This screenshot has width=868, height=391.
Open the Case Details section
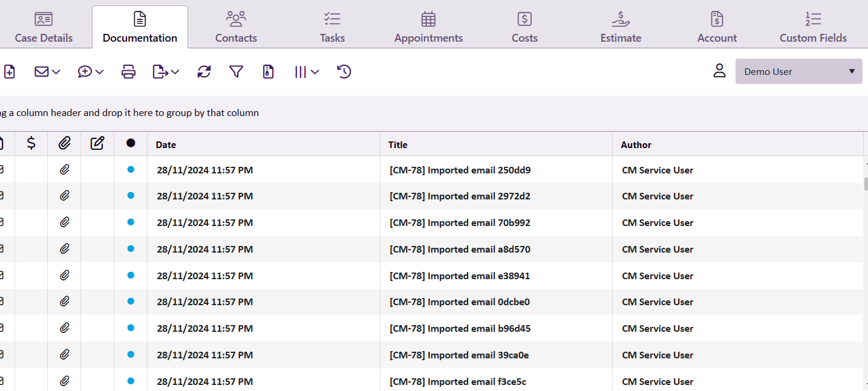[x=43, y=26]
